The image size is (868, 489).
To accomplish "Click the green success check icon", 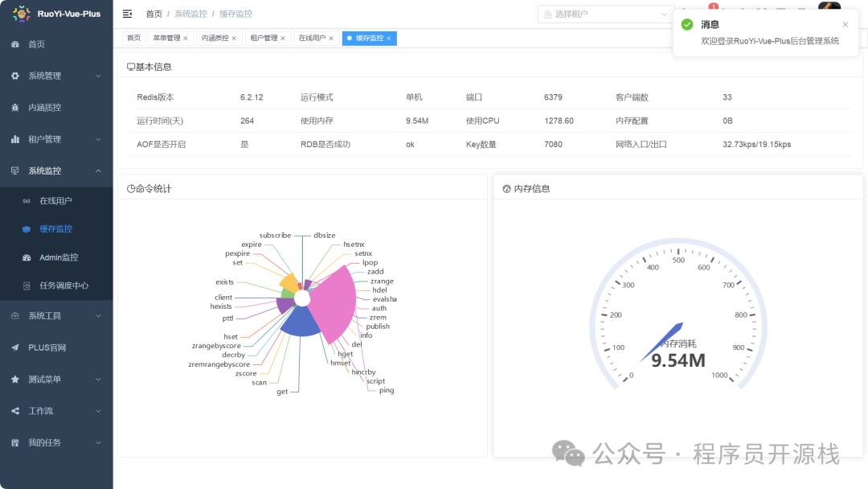I will point(687,24).
